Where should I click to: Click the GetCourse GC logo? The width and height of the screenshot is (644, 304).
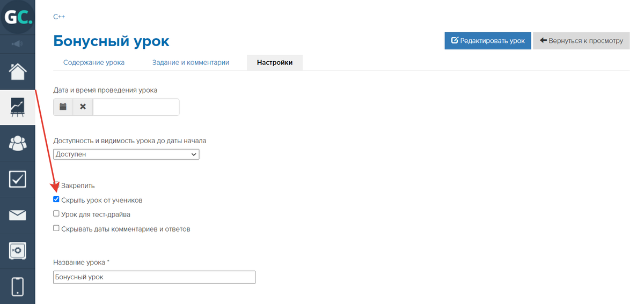coord(18,17)
